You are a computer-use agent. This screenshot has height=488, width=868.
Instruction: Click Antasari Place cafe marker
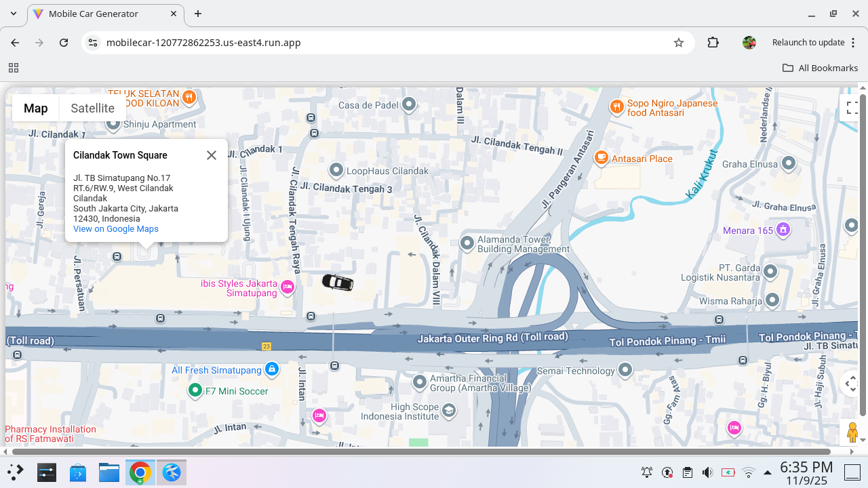[601, 158]
